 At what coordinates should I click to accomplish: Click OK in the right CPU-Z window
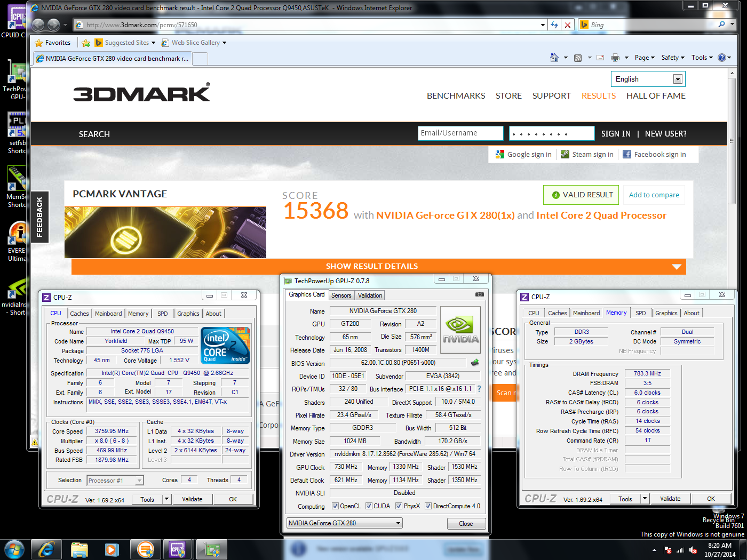pos(711,499)
